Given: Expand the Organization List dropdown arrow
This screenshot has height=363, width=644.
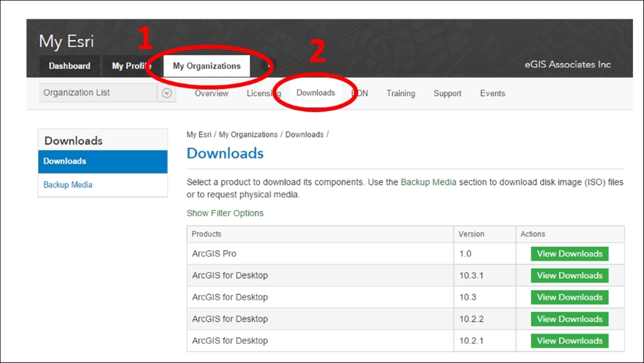Looking at the screenshot, I should (x=167, y=93).
